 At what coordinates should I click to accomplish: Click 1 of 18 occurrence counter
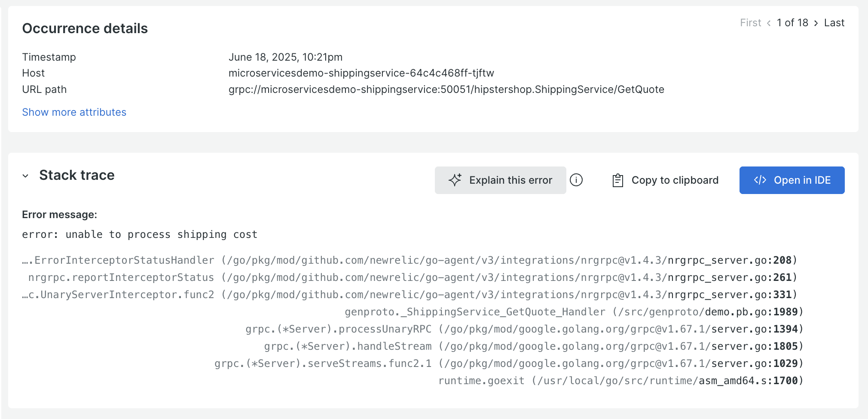tap(792, 23)
